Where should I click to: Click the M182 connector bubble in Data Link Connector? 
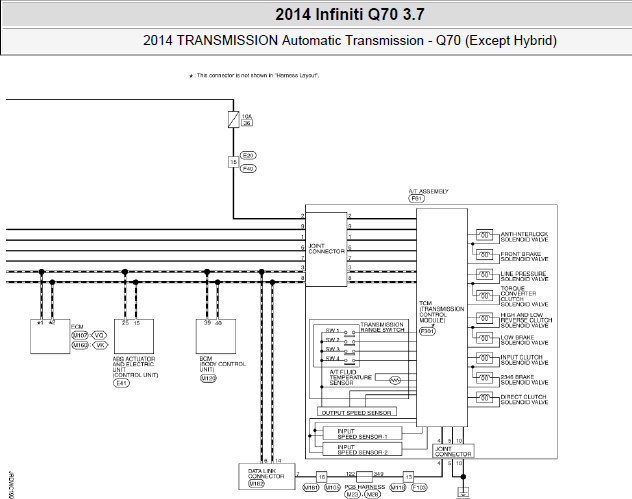[x=256, y=483]
